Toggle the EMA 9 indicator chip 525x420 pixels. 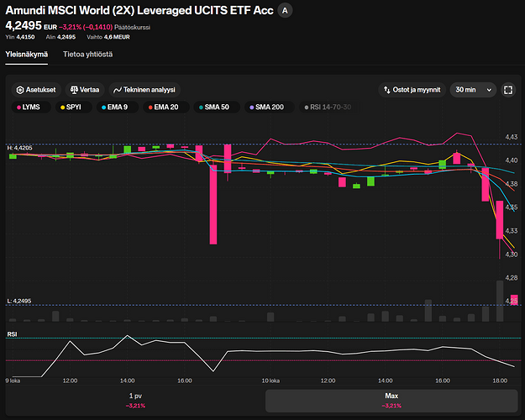(x=118, y=108)
